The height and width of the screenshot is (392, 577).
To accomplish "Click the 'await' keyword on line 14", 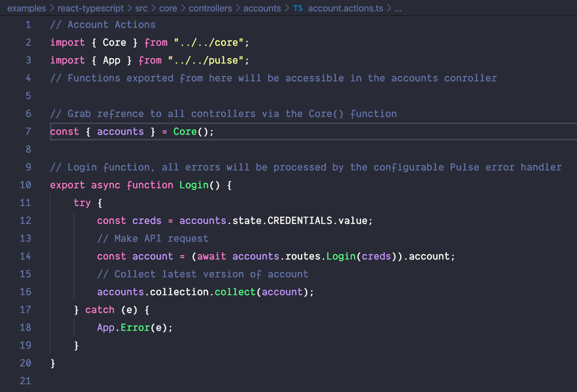I will tap(212, 256).
